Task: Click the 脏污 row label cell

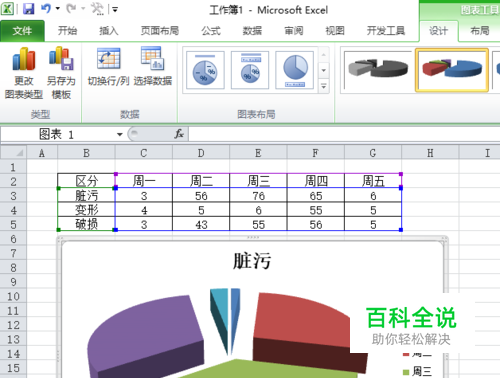Action: (86, 195)
